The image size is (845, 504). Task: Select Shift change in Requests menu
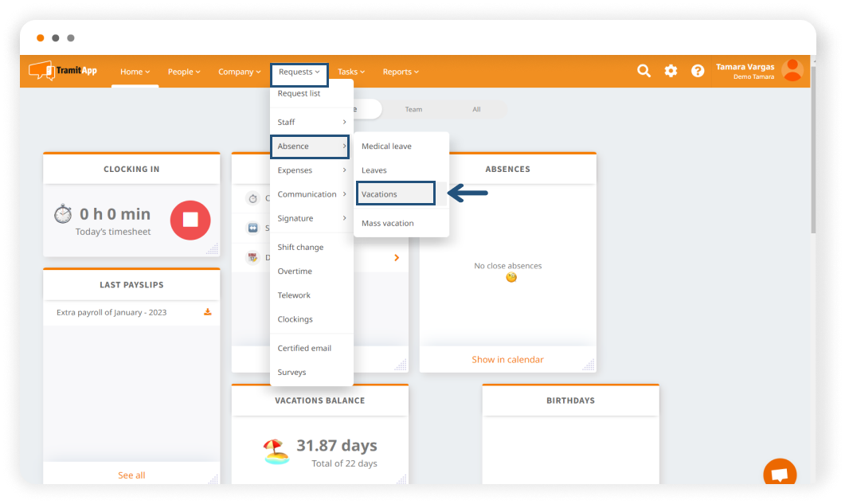(300, 248)
